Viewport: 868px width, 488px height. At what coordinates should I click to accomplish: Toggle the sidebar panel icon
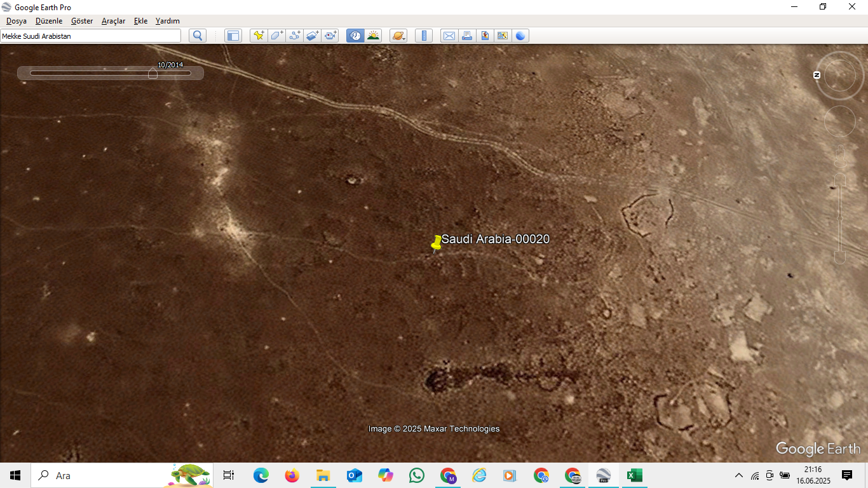tap(233, 36)
